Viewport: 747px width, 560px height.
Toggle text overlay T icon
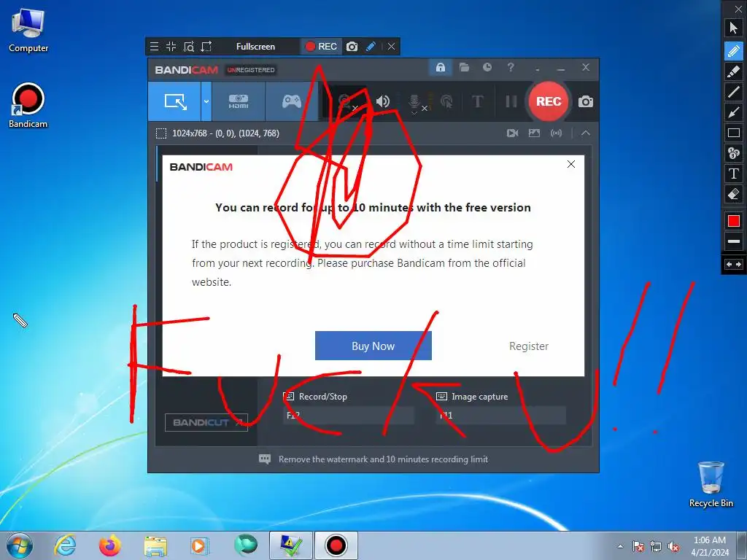(x=477, y=101)
